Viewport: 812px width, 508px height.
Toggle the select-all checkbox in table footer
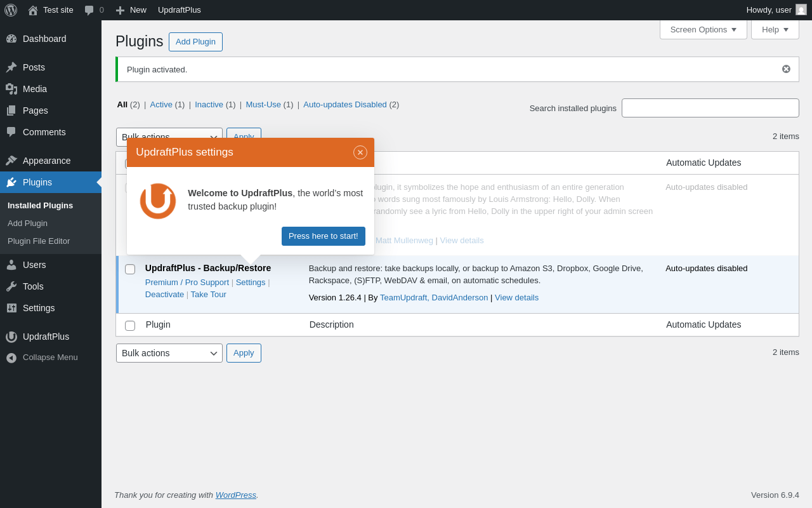click(130, 326)
